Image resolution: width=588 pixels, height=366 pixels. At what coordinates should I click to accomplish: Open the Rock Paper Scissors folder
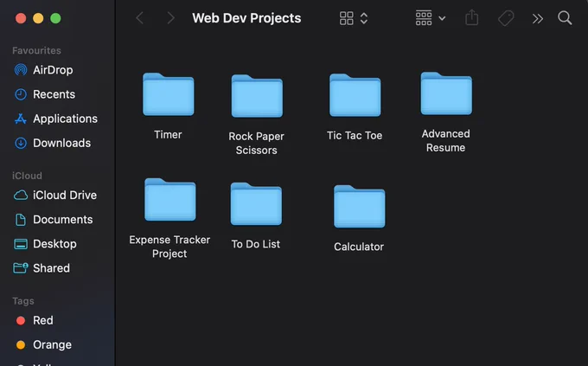click(257, 96)
